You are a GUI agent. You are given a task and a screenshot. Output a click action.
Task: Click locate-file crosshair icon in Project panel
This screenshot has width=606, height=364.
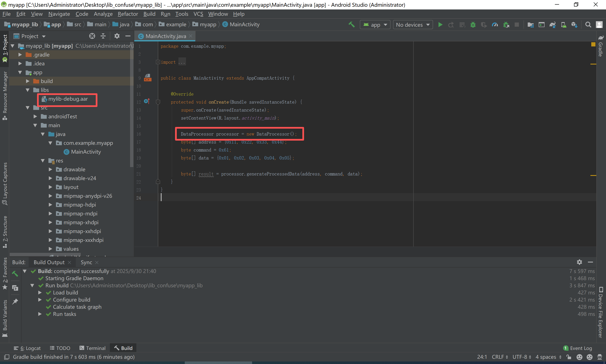click(92, 36)
